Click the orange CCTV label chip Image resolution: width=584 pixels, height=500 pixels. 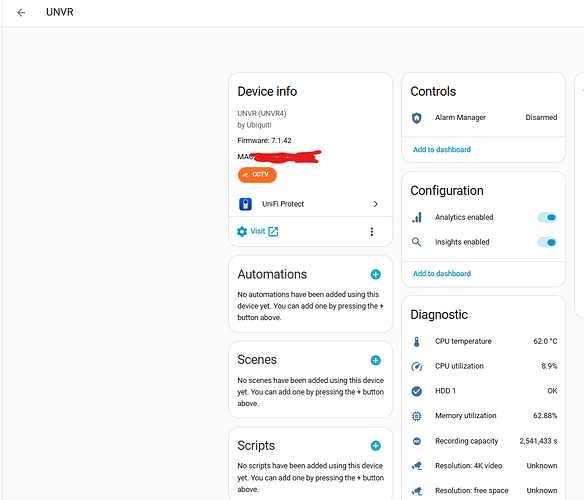257,175
